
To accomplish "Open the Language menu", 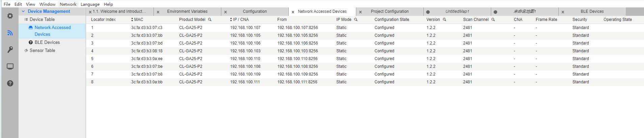I will 90,4.
